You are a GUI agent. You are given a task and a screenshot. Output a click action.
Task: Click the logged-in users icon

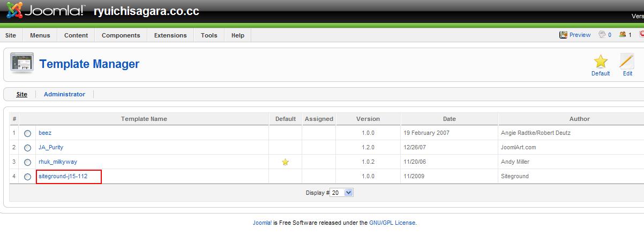click(x=623, y=35)
